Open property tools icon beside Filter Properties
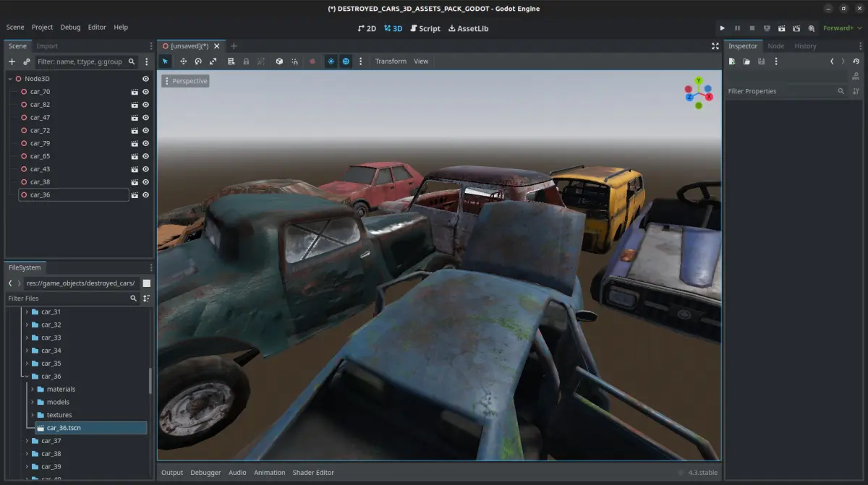The image size is (868, 485). [x=856, y=91]
